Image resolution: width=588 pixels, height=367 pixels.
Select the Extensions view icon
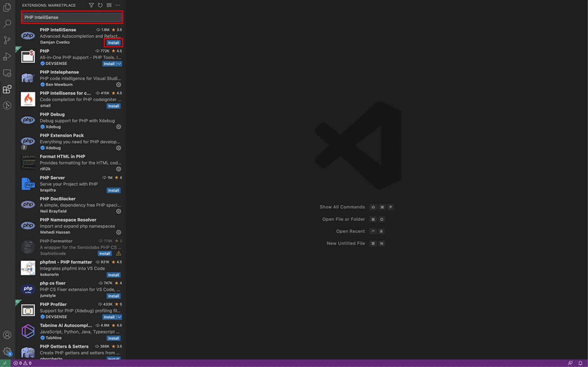[7, 89]
